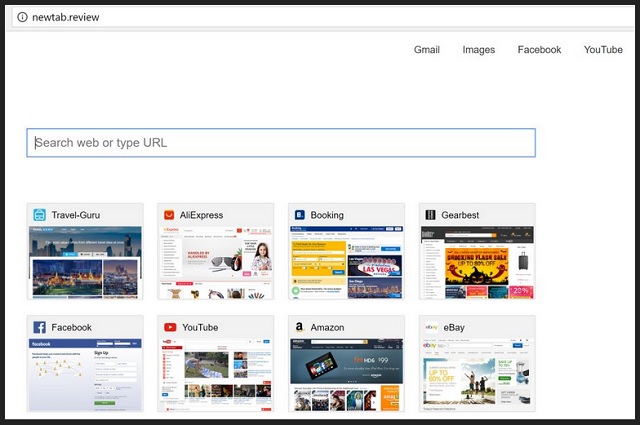Open the AliExpress site preview thumbnail
Screen dimensions: 640x425
tap(216, 263)
